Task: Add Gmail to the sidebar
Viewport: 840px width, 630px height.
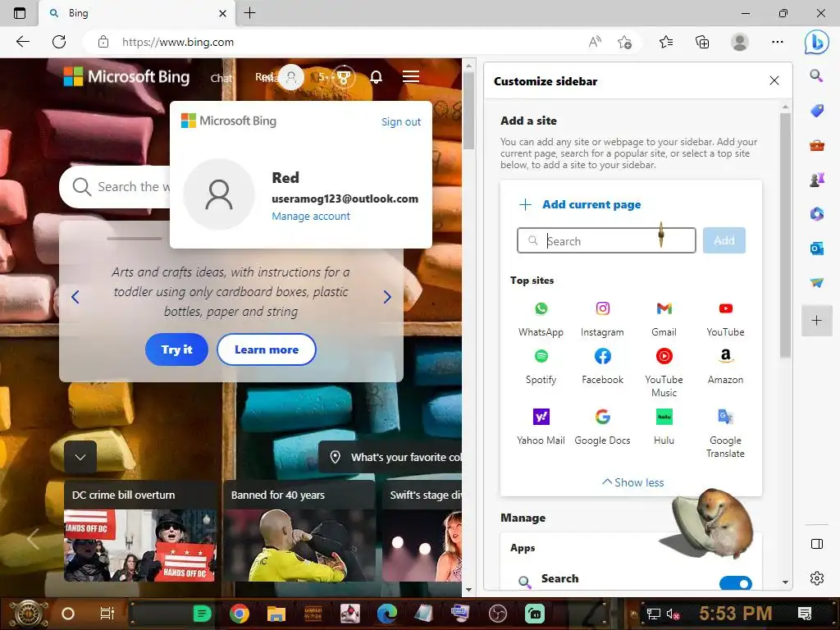Action: (x=664, y=319)
